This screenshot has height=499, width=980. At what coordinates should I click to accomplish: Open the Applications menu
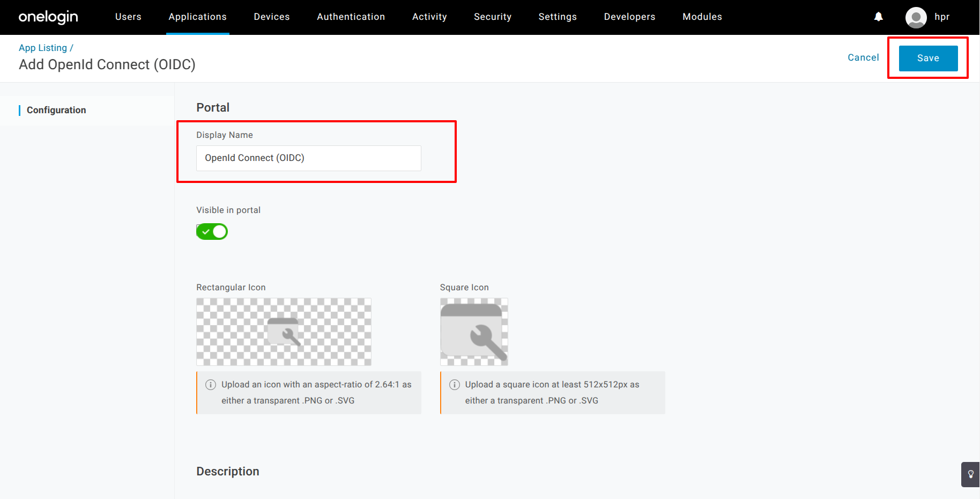(197, 17)
